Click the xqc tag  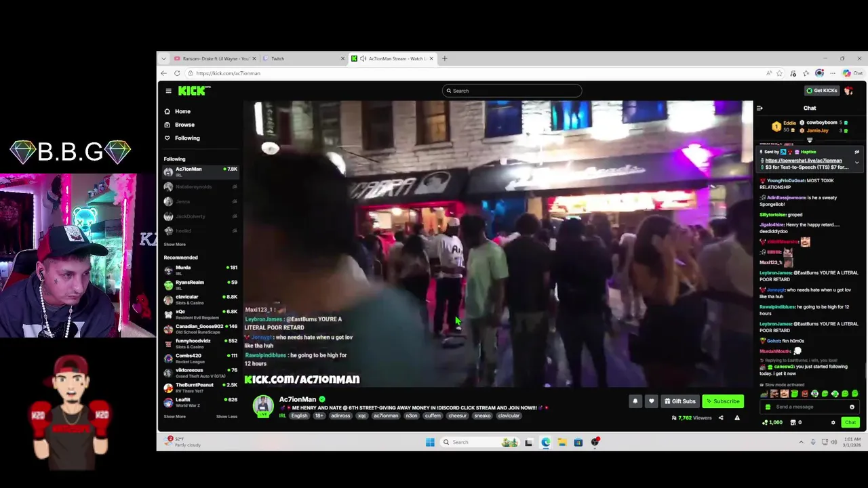pos(362,415)
